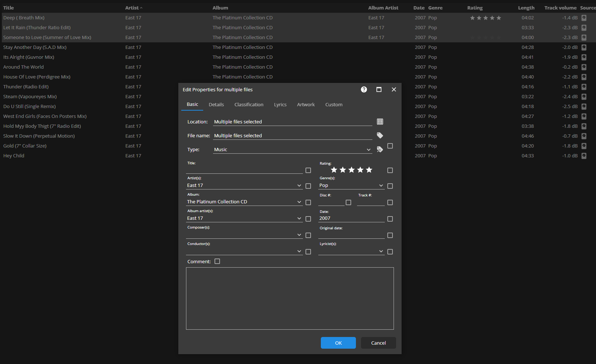Expand the Genre(s) dropdown showing Pop

click(x=381, y=185)
